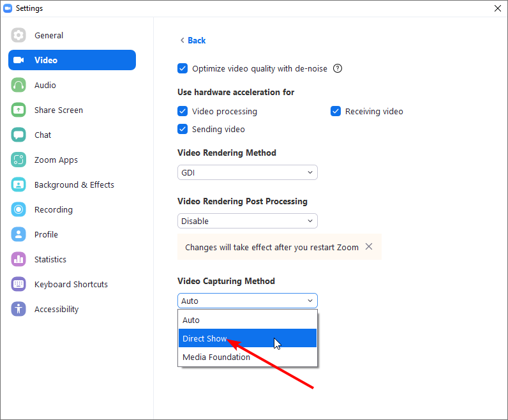The width and height of the screenshot is (508, 420).
Task: Go Back to main video settings
Action: click(197, 40)
